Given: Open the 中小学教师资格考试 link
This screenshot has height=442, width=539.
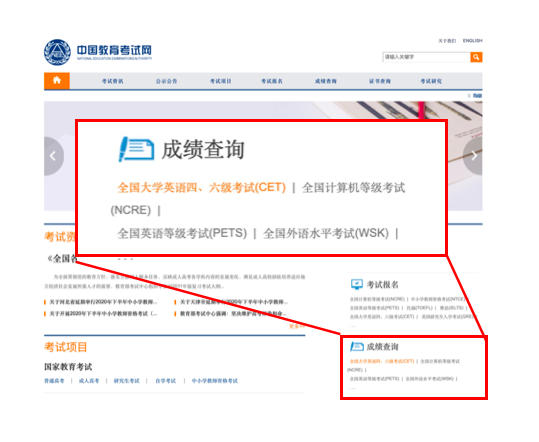Looking at the screenshot, I should click(214, 381).
